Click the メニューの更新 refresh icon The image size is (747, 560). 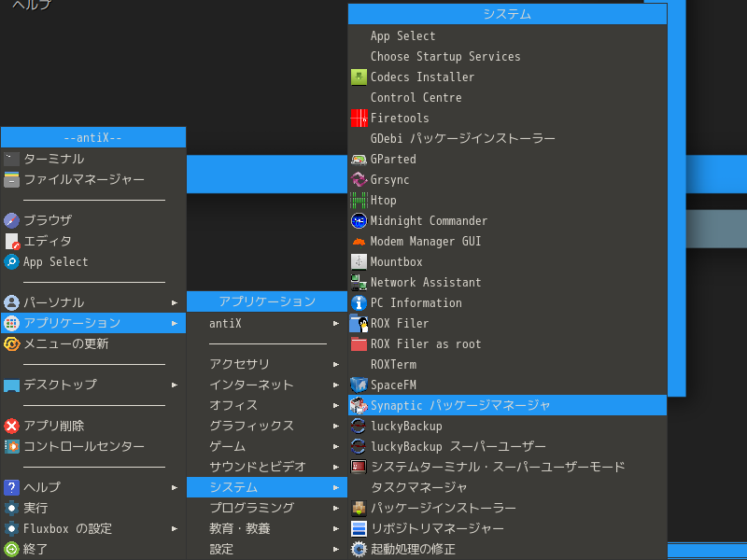pyautogui.click(x=11, y=343)
